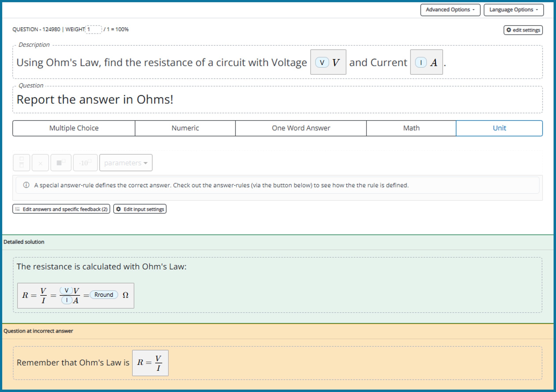Switch to the Multiple Choice tab
556x392 pixels.
click(74, 128)
